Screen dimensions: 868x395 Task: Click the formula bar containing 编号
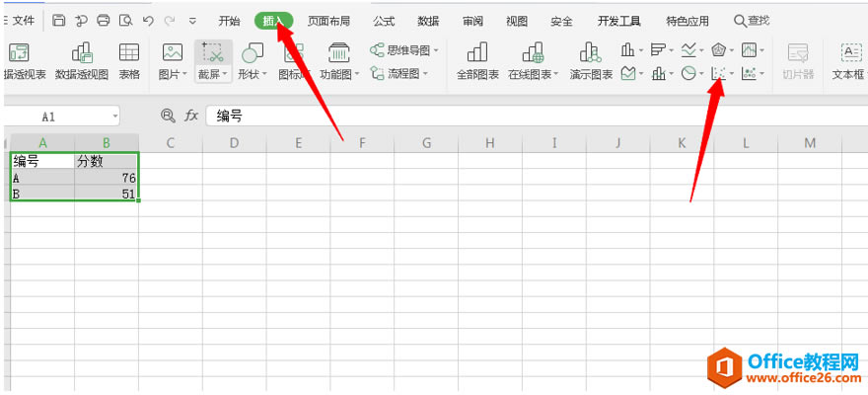pyautogui.click(x=536, y=116)
